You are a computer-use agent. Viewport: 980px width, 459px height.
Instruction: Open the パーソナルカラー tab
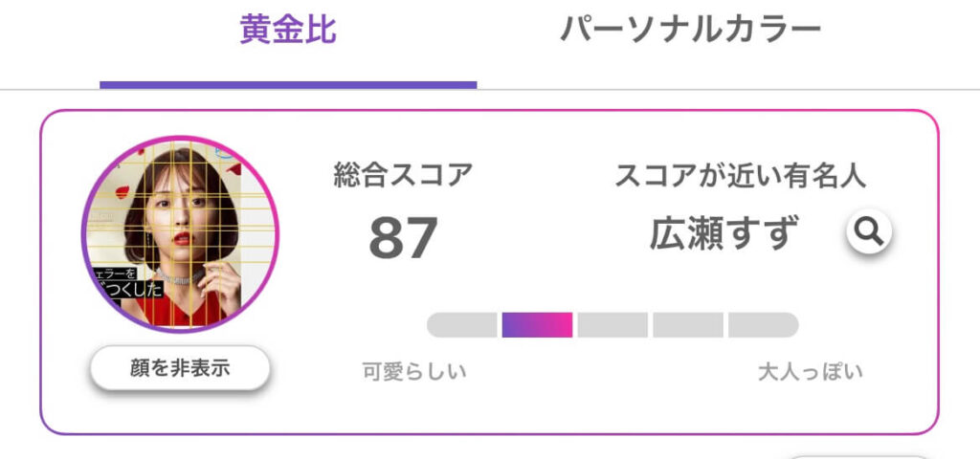[x=690, y=30]
